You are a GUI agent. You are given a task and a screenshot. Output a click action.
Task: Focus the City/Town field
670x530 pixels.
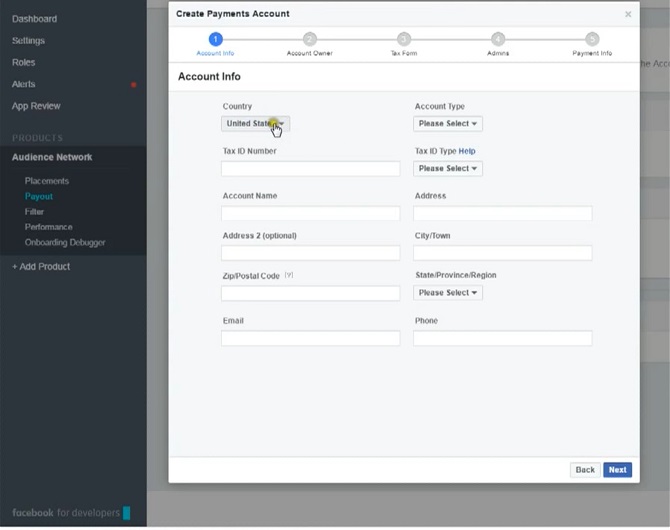tap(502, 253)
